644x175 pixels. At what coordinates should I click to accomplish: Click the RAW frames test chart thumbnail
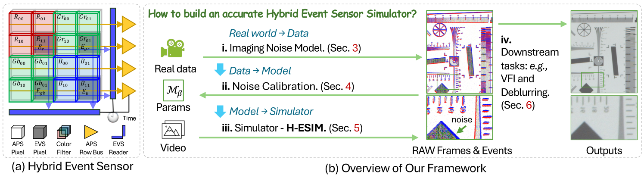pos(460,52)
